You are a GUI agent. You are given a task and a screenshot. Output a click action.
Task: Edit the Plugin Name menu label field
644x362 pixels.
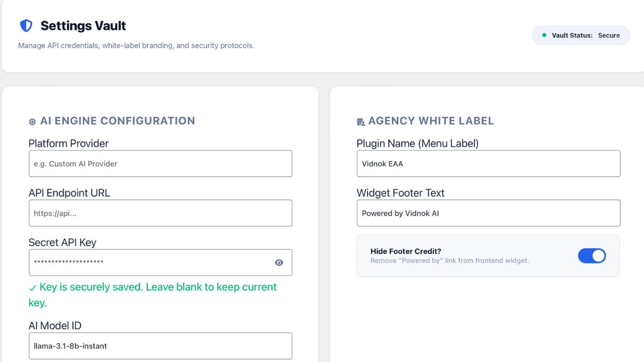pyautogui.click(x=488, y=164)
